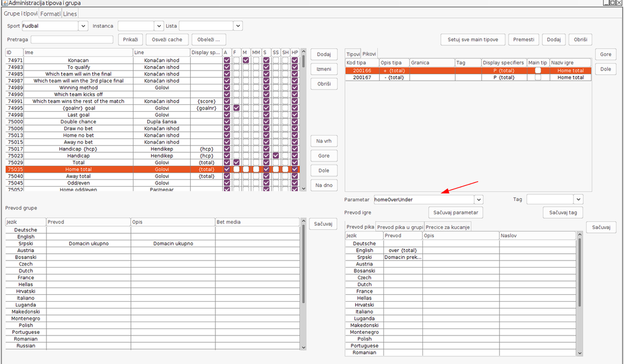Click into the Pretraga search field
624x364 pixels.
click(72, 40)
